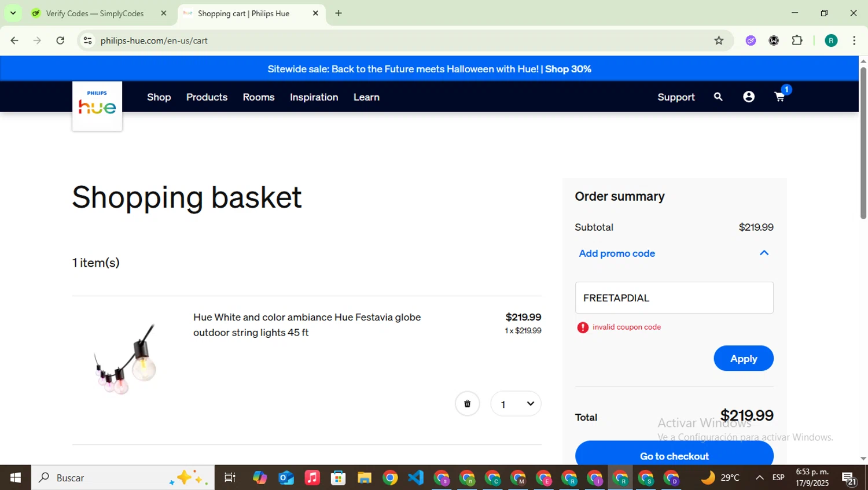
Task: Bookmark this page with the star icon
Action: pyautogui.click(x=719, y=40)
